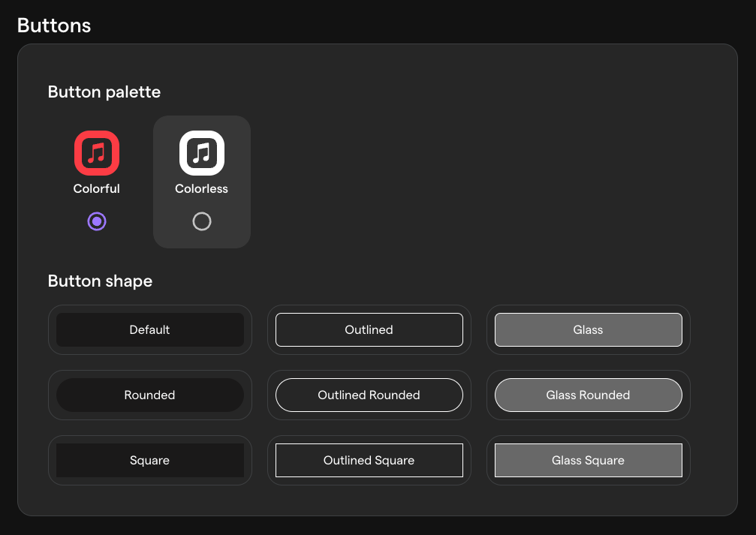Click the red Colorful music note icon
The height and width of the screenshot is (535, 756).
96,153
